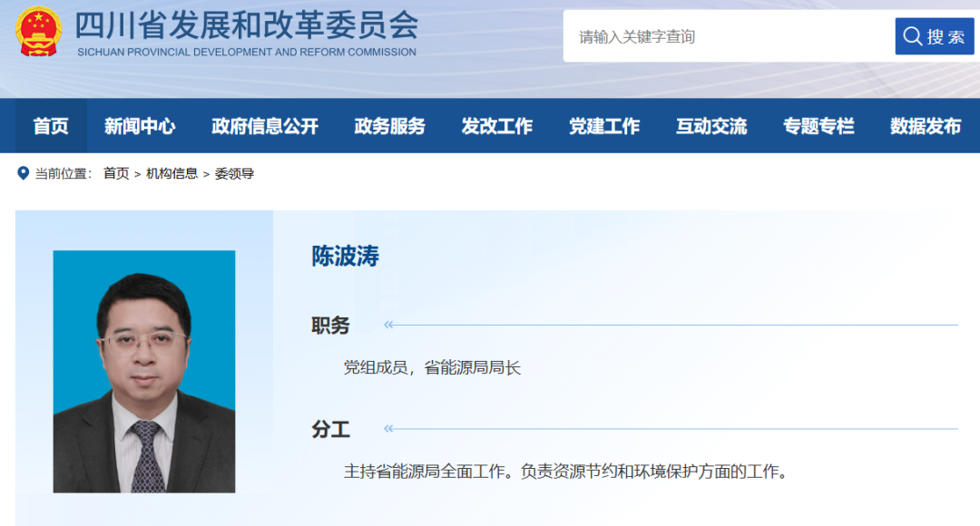
Task: Open the 政府信息公开 menu
Action: (x=264, y=126)
